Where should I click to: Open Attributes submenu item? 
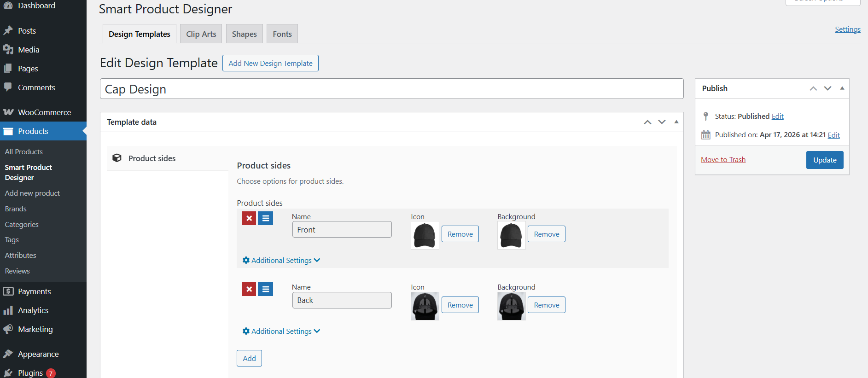pyautogui.click(x=21, y=255)
